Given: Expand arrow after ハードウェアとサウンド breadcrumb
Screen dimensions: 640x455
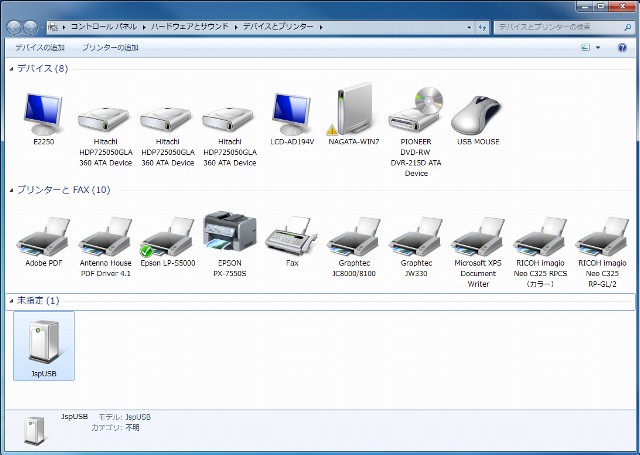Looking at the screenshot, I should tap(236, 27).
